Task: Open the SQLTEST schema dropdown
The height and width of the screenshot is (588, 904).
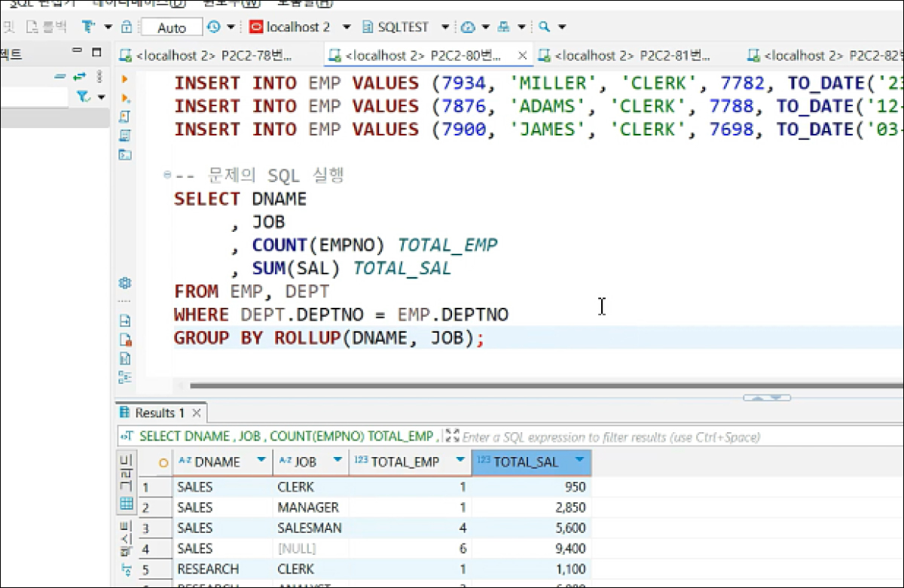Action: [445, 27]
